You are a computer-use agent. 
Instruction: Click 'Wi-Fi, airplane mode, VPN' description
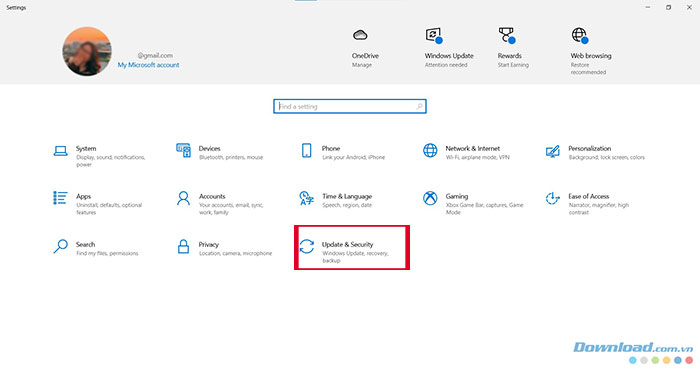[x=477, y=158]
